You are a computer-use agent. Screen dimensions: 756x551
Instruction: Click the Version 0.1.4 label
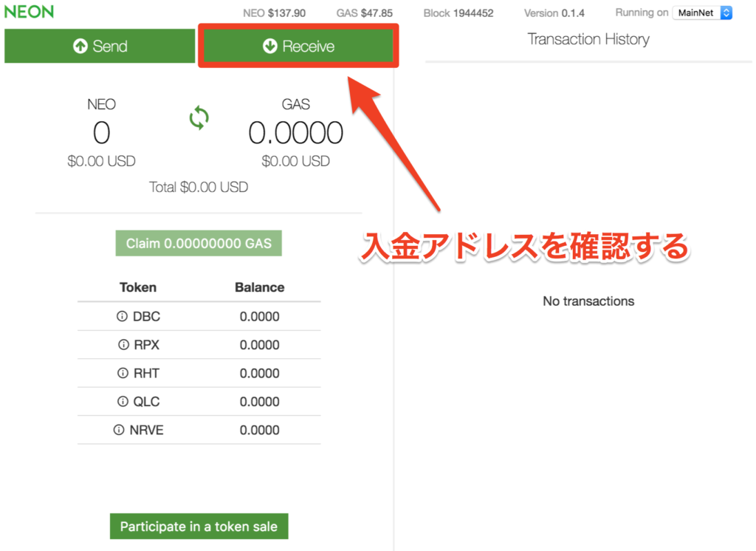tap(554, 13)
